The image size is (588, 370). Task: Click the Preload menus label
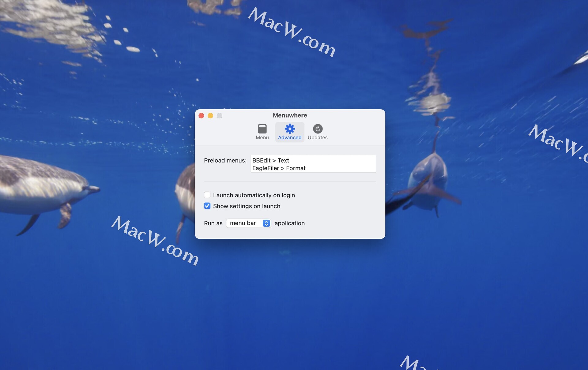225,160
